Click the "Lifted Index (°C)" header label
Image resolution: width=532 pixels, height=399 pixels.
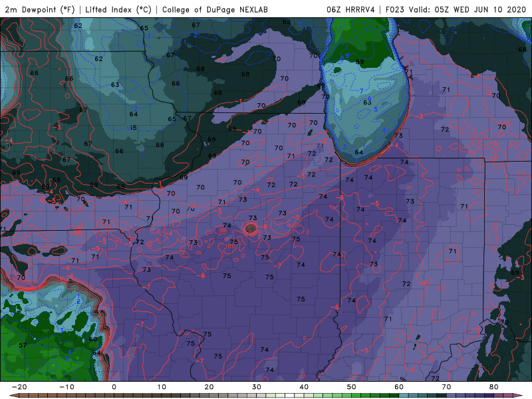click(x=118, y=9)
